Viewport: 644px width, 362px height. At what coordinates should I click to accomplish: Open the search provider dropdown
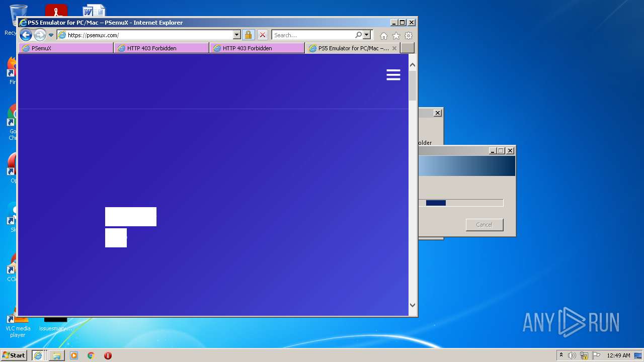tap(367, 35)
